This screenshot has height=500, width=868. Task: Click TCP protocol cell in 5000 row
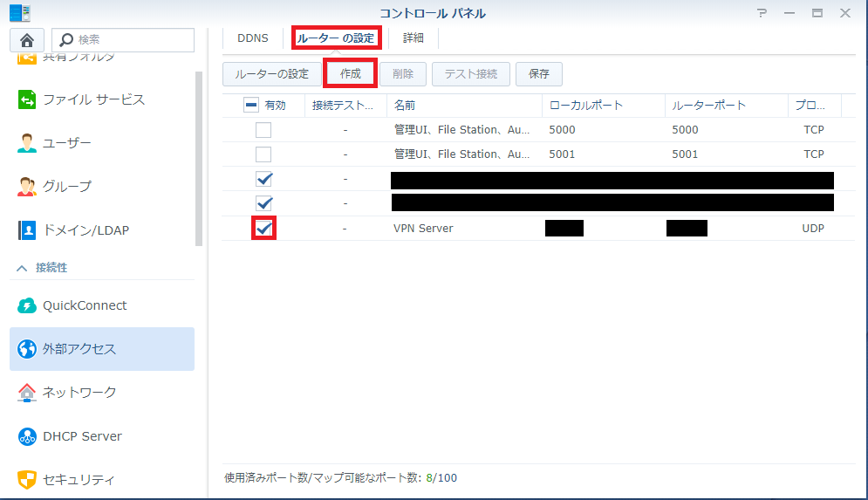pos(814,130)
